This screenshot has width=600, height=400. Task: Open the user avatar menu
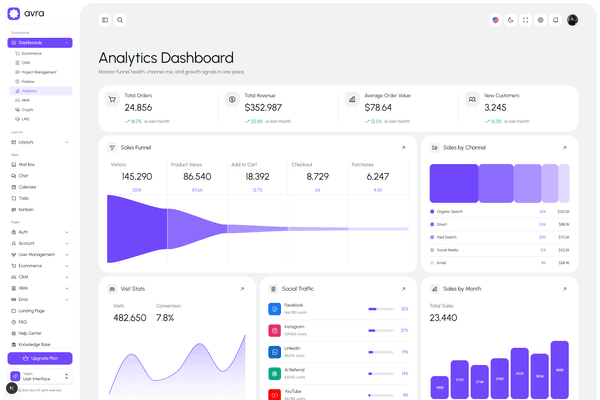(572, 20)
